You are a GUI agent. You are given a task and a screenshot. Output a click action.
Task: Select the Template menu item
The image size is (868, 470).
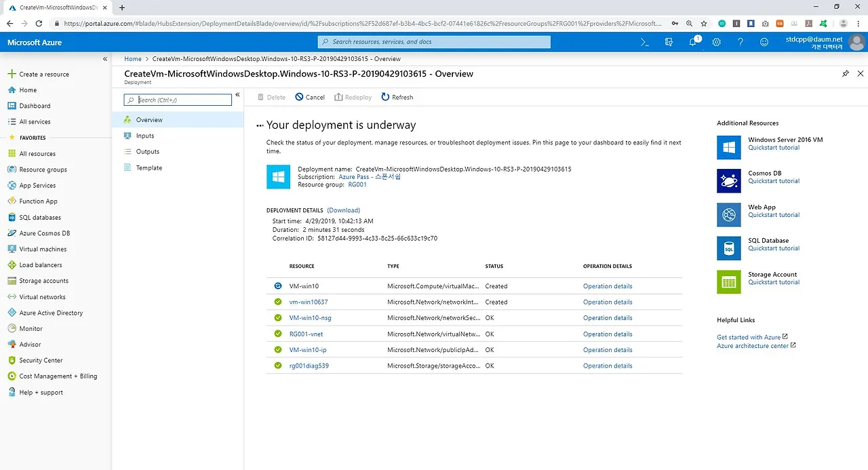(x=178, y=168)
